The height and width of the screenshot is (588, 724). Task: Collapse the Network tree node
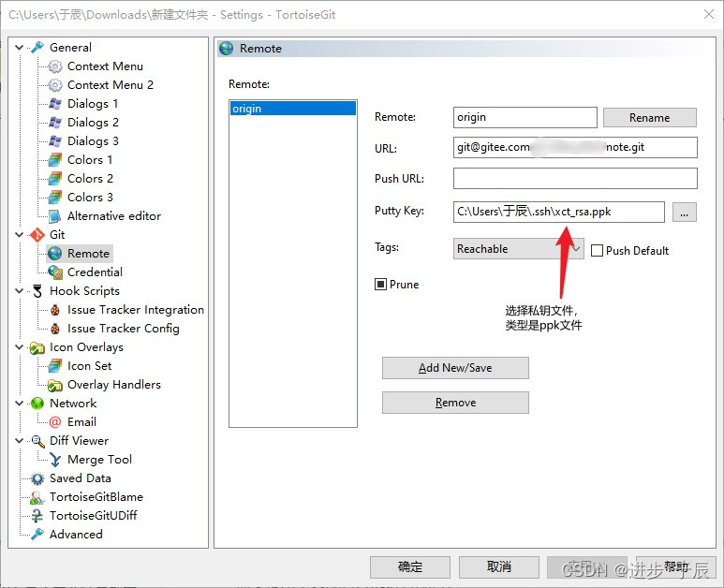click(x=20, y=404)
